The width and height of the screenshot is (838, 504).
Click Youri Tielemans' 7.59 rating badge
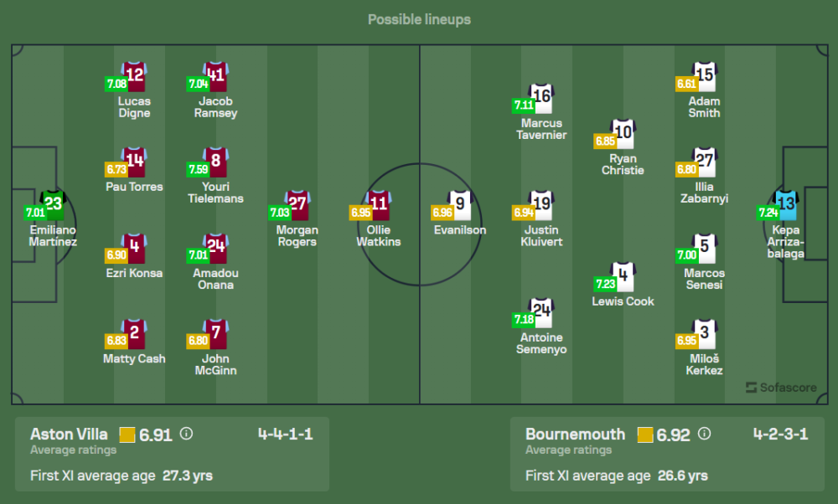(199, 168)
